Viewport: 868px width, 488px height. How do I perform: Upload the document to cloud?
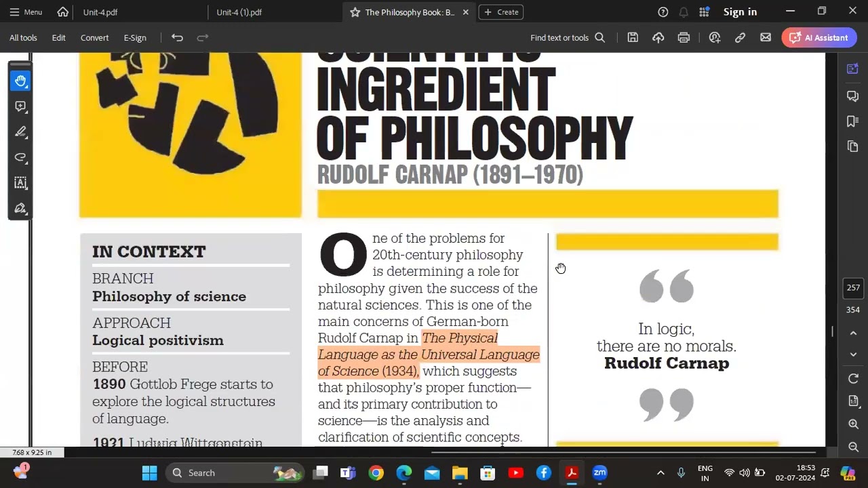click(x=658, y=38)
